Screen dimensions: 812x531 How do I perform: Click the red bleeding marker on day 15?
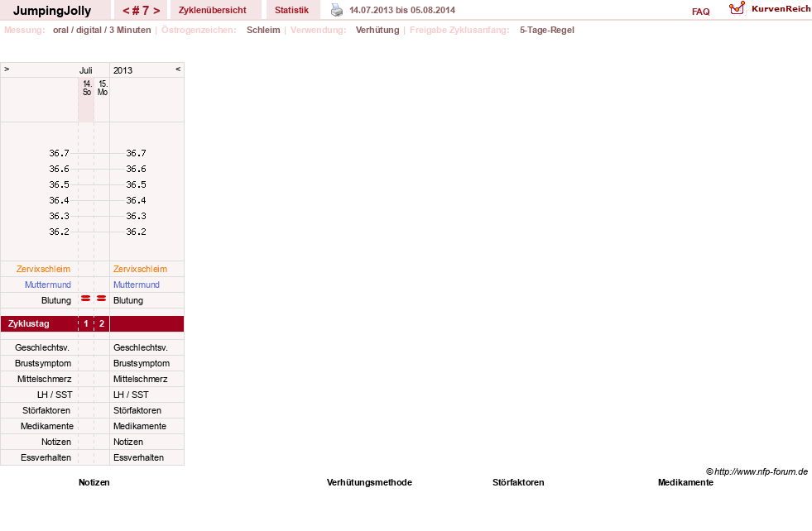coord(102,299)
